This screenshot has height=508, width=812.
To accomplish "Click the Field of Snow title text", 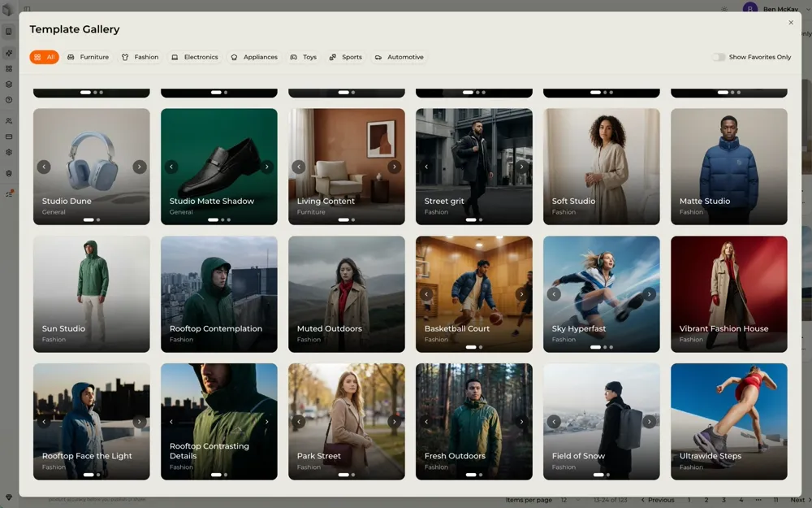I will [578, 456].
